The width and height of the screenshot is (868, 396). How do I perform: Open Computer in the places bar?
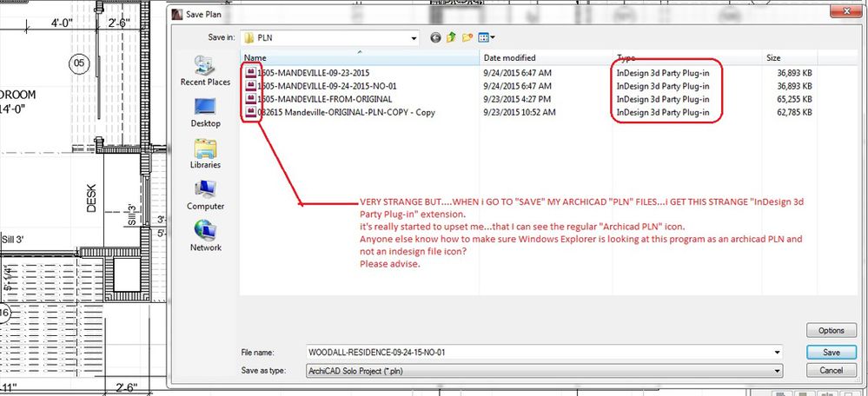tap(205, 195)
